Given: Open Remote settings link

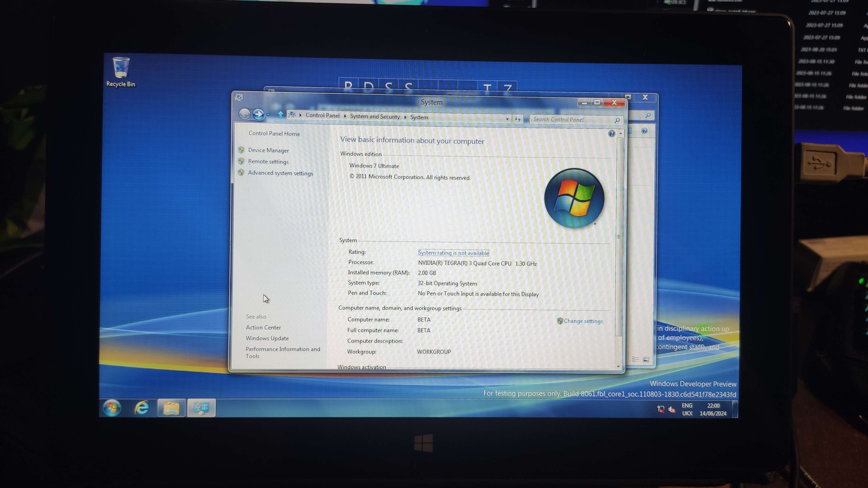Looking at the screenshot, I should tap(268, 162).
